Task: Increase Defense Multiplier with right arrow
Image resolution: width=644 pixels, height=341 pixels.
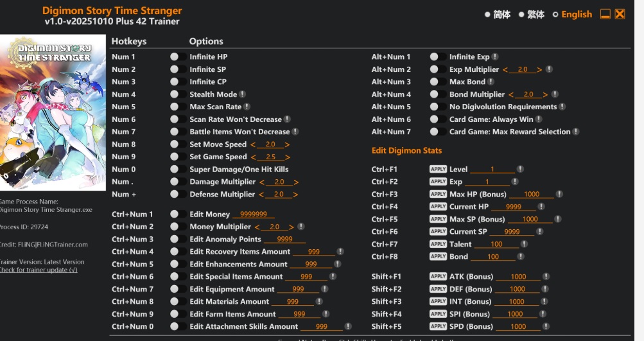Action: pyautogui.click(x=295, y=195)
